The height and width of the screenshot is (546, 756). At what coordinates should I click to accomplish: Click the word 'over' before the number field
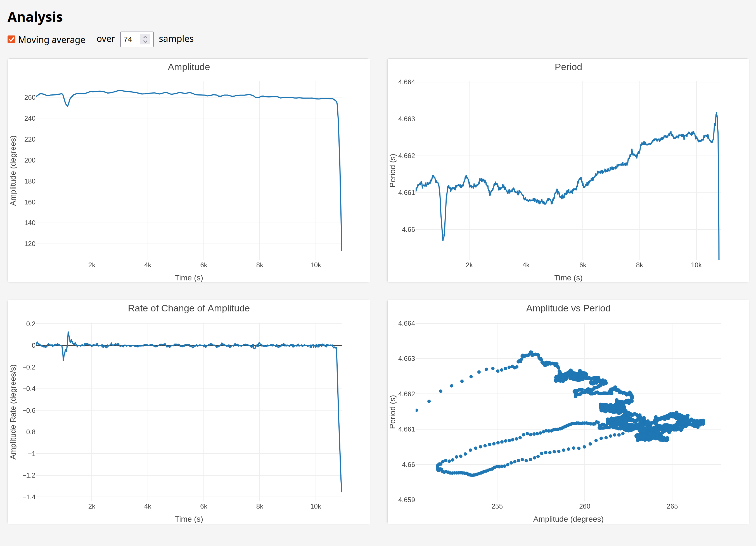pos(106,39)
